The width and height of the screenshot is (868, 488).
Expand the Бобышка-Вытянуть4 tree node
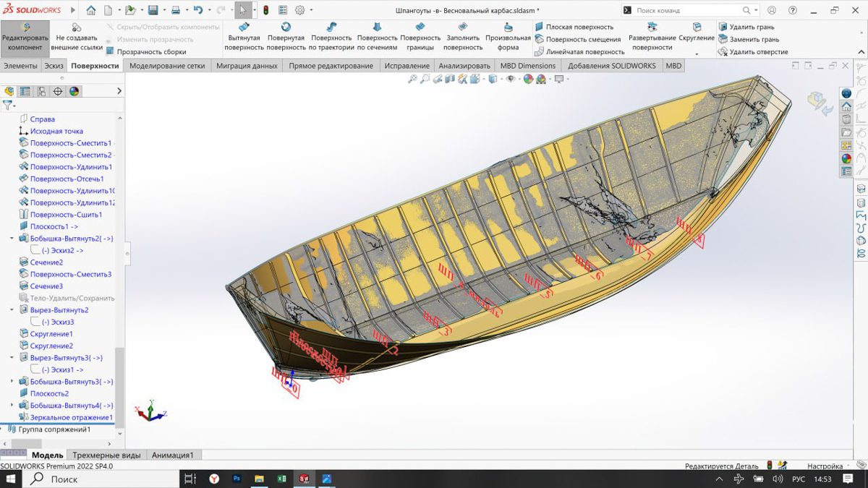pos(12,406)
